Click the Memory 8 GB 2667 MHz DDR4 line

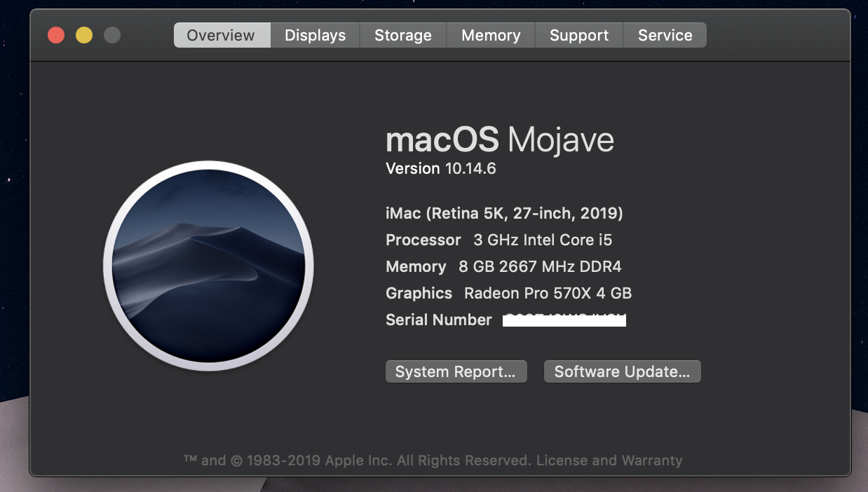click(x=503, y=266)
